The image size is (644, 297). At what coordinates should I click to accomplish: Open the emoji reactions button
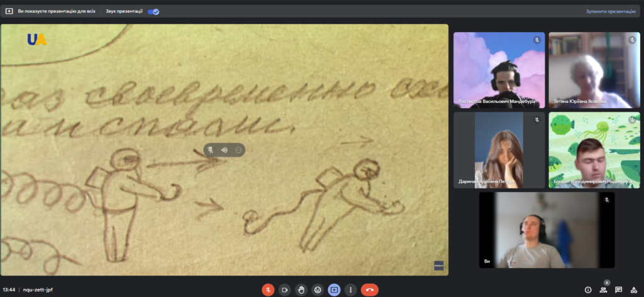(318, 289)
